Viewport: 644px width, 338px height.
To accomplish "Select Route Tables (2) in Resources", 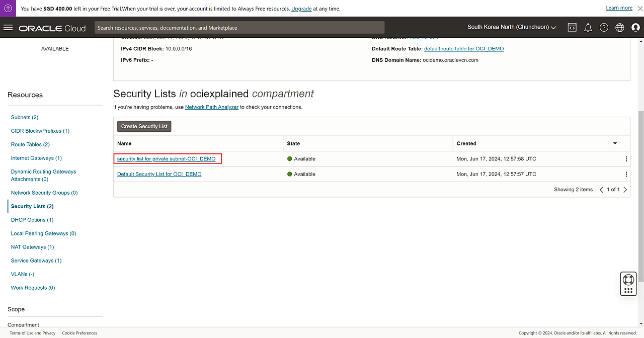I will tap(30, 144).
